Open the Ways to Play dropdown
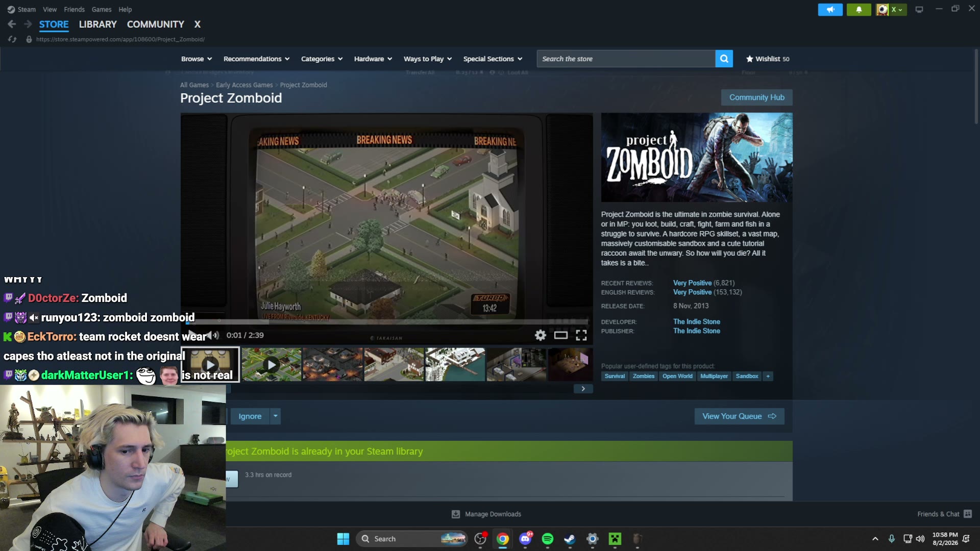Viewport: 980px width, 551px height. click(428, 59)
